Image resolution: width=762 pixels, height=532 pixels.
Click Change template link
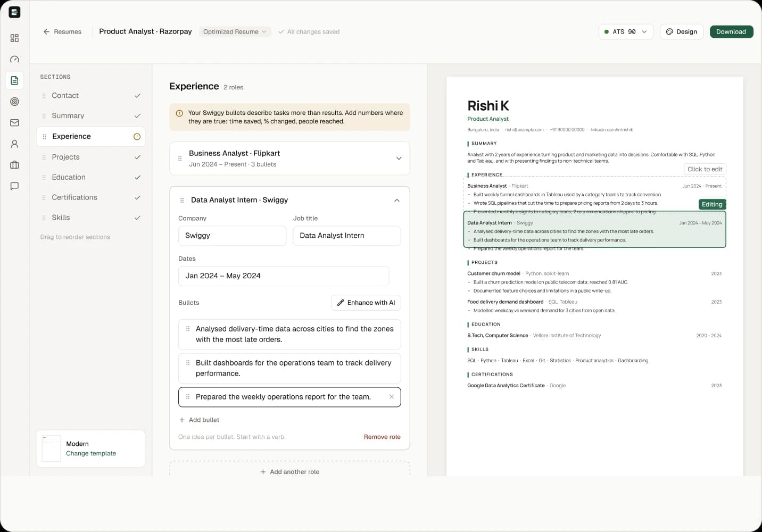point(91,454)
